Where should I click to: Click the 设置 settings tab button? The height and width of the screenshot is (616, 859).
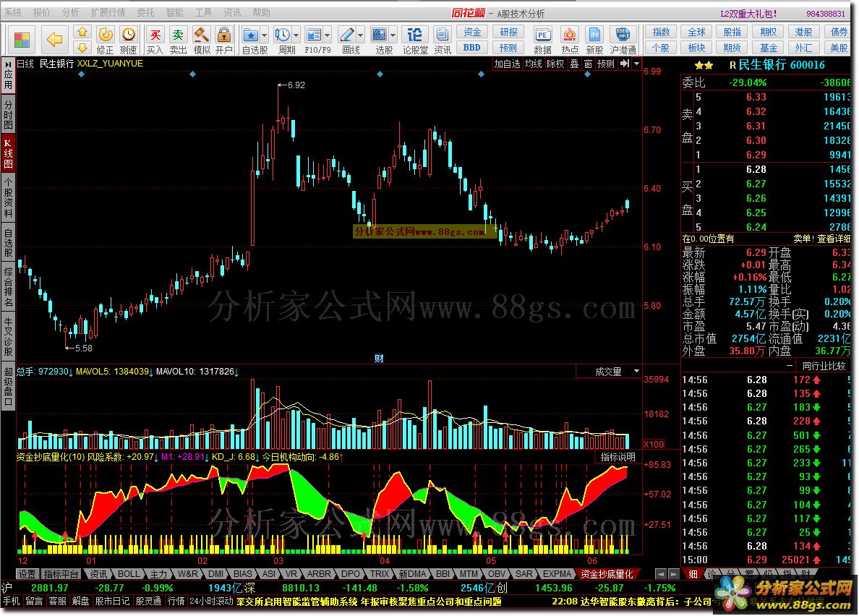[27, 574]
